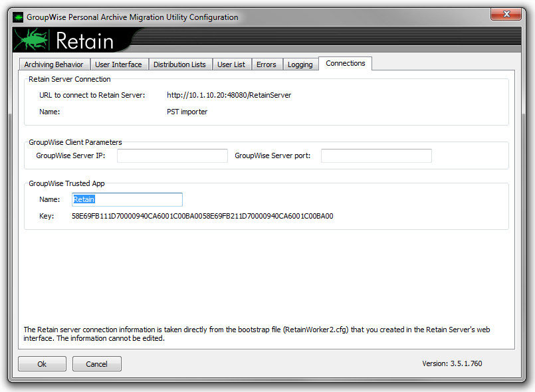The image size is (535, 392).
Task: Click the 'Key:' label
Action: pyautogui.click(x=47, y=216)
